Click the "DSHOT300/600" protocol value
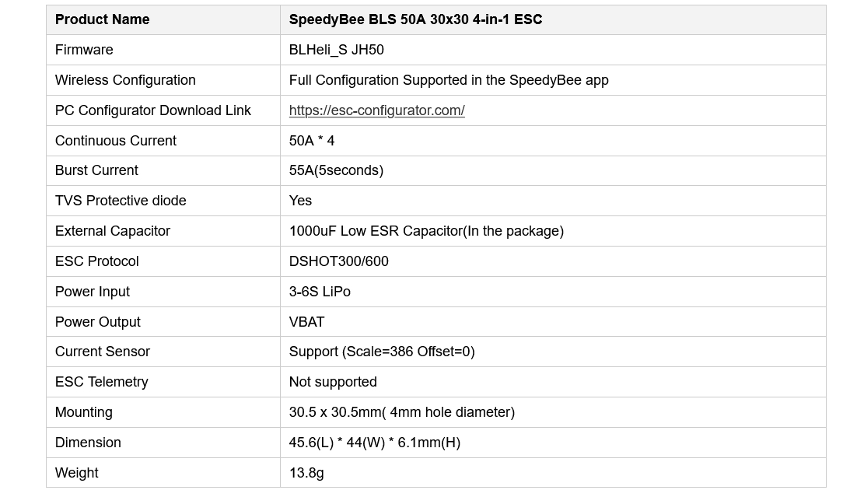Viewport: 864px width, 504px height. coord(338,261)
